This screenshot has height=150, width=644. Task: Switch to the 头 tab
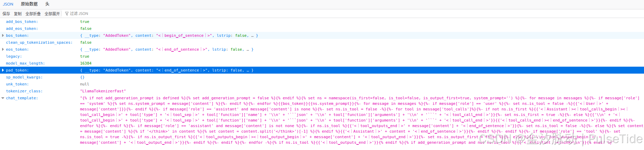point(47,4)
